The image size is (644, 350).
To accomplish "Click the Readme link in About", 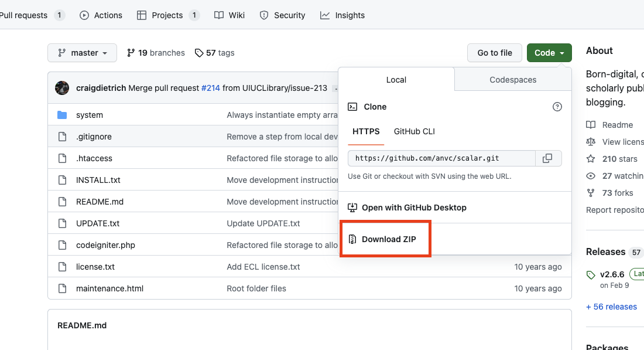I will pos(617,125).
